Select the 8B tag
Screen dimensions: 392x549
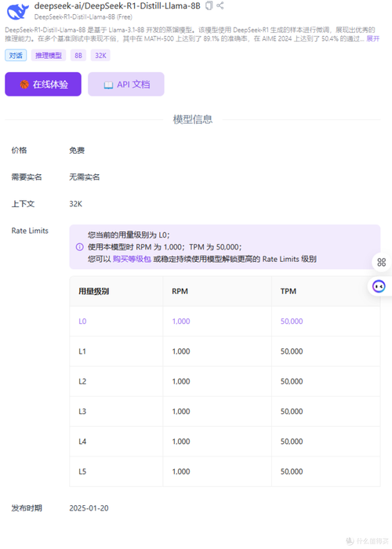tap(78, 56)
